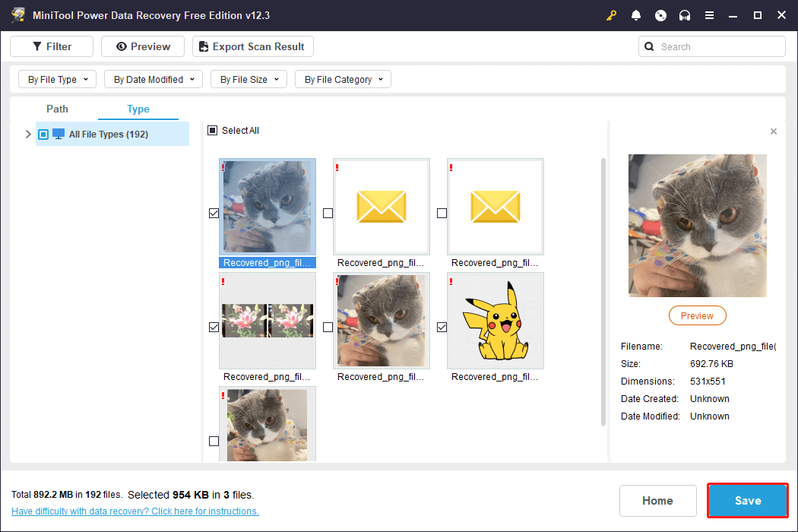Click the bootable media disc icon
Screen dimensions: 798x532
(660, 15)
